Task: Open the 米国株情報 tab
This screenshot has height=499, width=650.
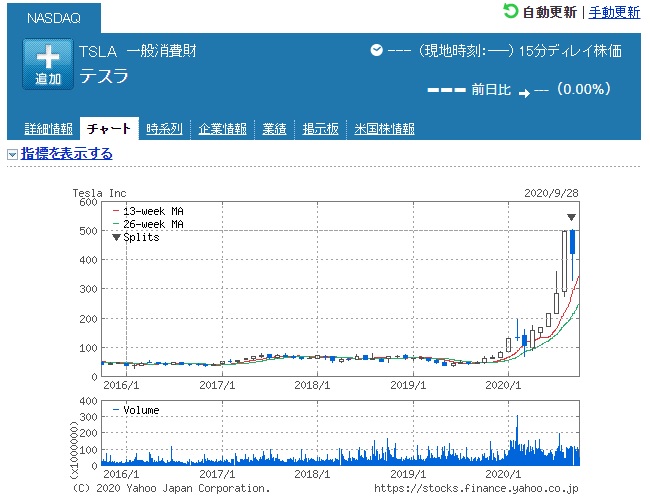Action: click(x=384, y=129)
